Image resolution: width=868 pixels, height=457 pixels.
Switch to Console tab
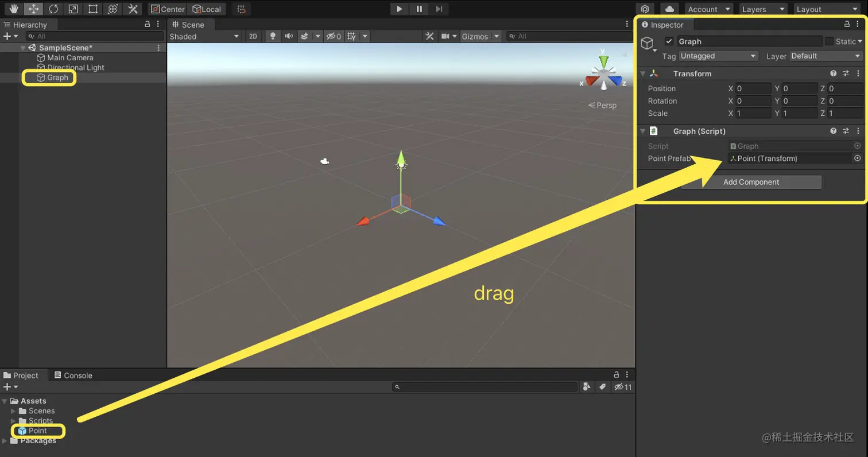point(73,375)
